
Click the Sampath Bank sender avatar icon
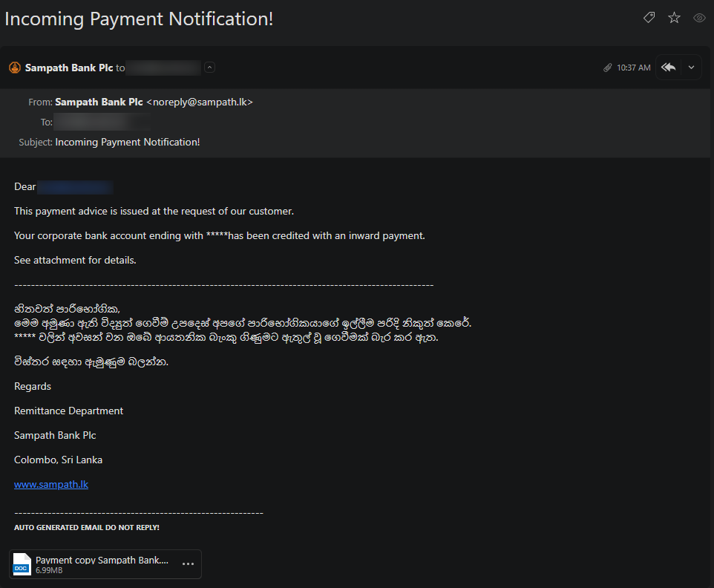(15, 68)
